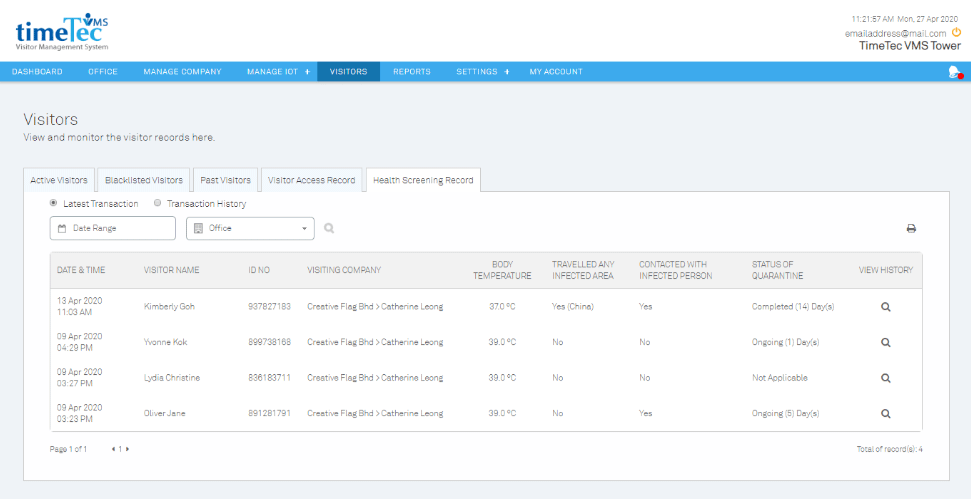The height and width of the screenshot is (499, 971).
Task: Click the Date & Time column header
Action: pyautogui.click(x=81, y=270)
